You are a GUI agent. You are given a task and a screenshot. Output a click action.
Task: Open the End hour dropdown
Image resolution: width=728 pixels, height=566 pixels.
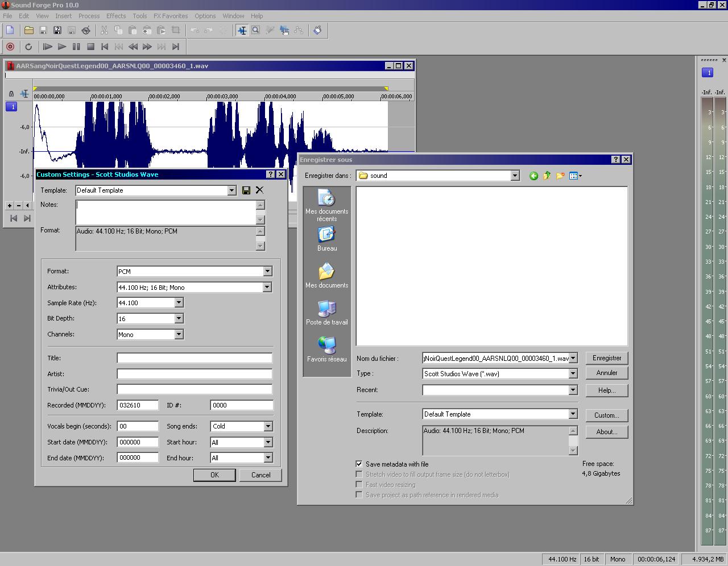[268, 457]
